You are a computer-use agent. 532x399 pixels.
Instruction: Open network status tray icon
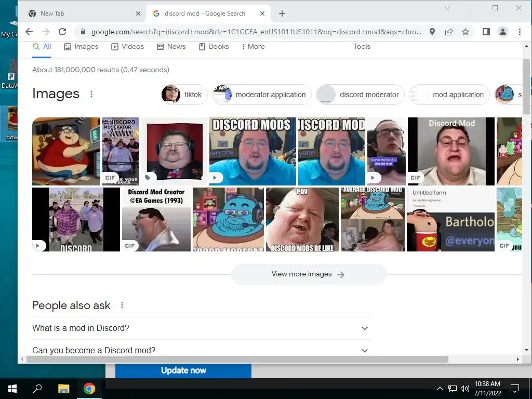(453, 389)
